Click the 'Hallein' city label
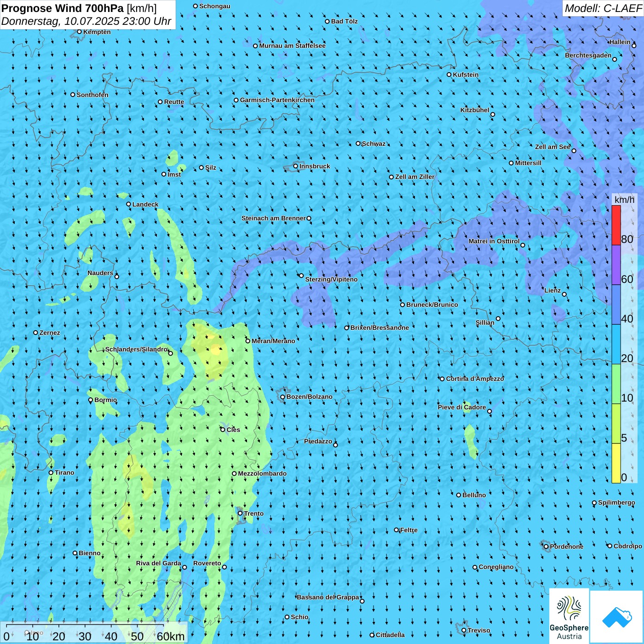Screen dimensions: 644x644 point(620,42)
